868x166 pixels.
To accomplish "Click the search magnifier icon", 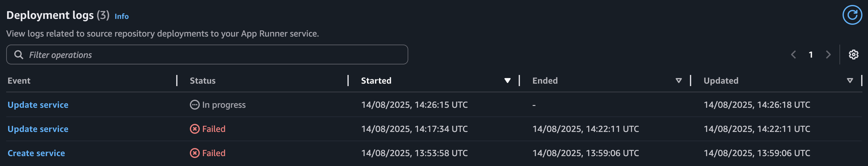I will (19, 55).
